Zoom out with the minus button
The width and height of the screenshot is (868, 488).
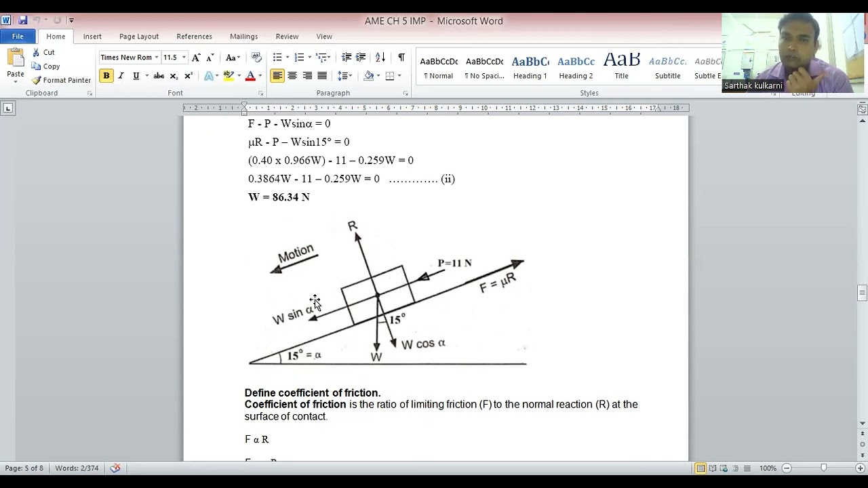787,468
